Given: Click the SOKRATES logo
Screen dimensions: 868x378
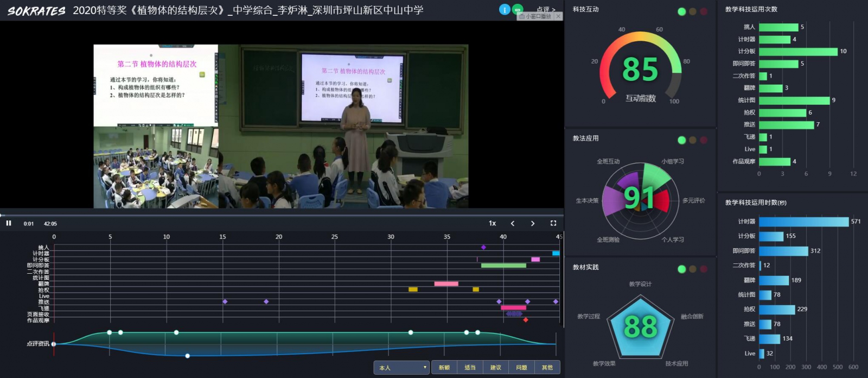Looking at the screenshot, I should [x=36, y=11].
